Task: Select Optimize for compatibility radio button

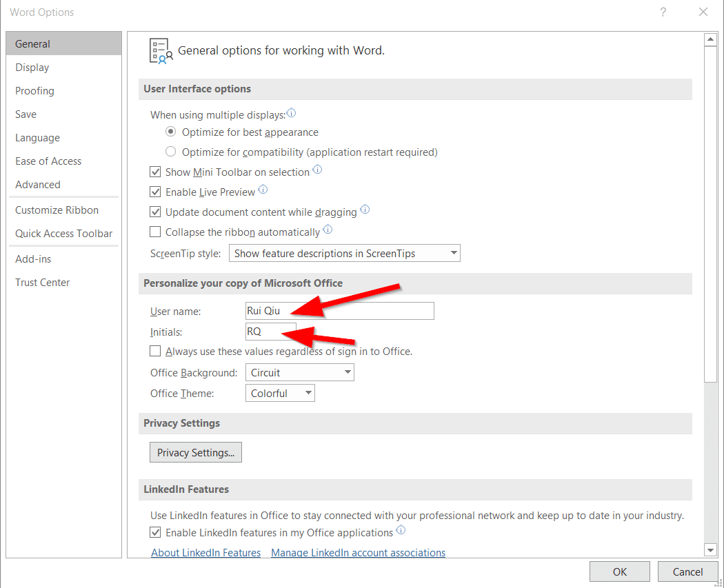Action: point(171,152)
